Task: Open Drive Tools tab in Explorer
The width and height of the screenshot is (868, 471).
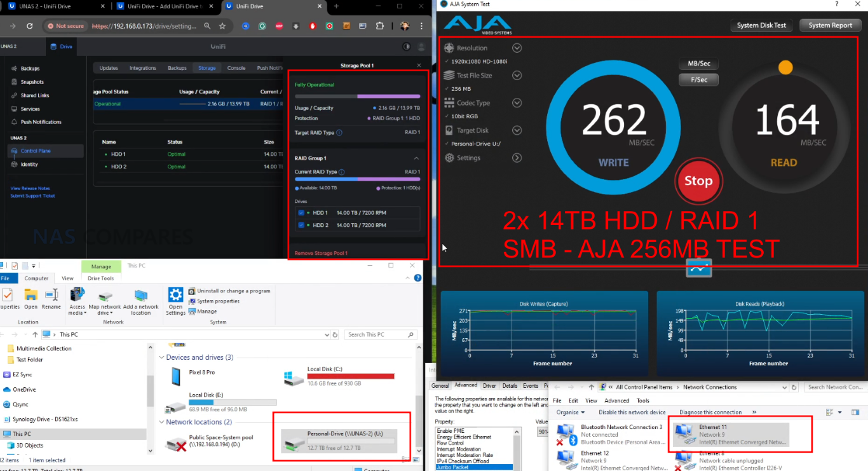Action: click(100, 278)
